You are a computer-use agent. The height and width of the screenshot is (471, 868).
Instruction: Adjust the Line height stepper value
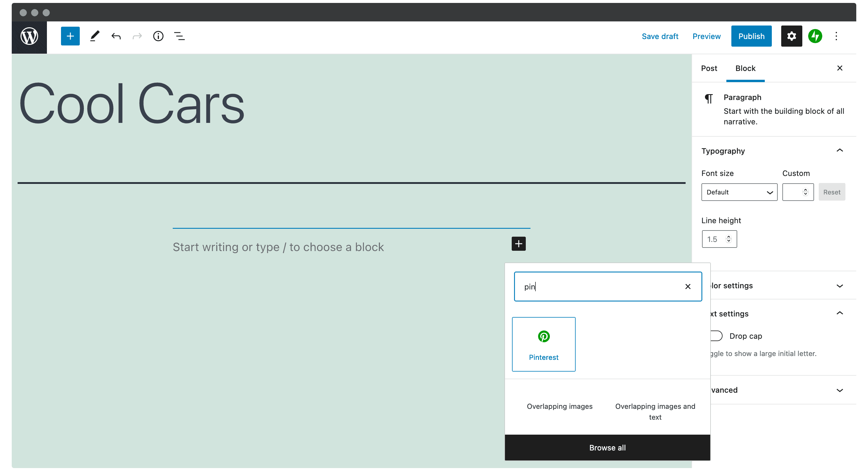pyautogui.click(x=729, y=238)
